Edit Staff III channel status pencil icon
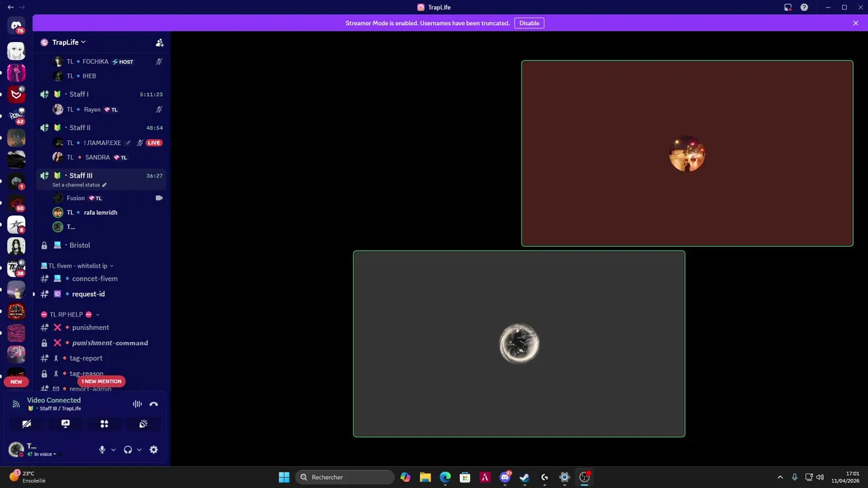868x488 pixels. [x=104, y=185]
